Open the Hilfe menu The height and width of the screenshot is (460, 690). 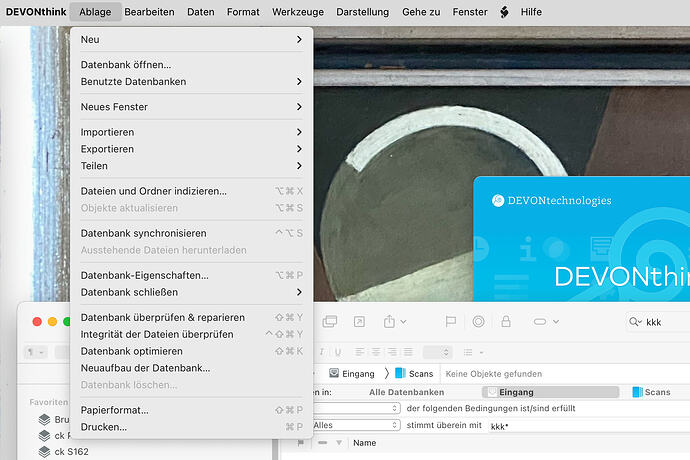[531, 12]
